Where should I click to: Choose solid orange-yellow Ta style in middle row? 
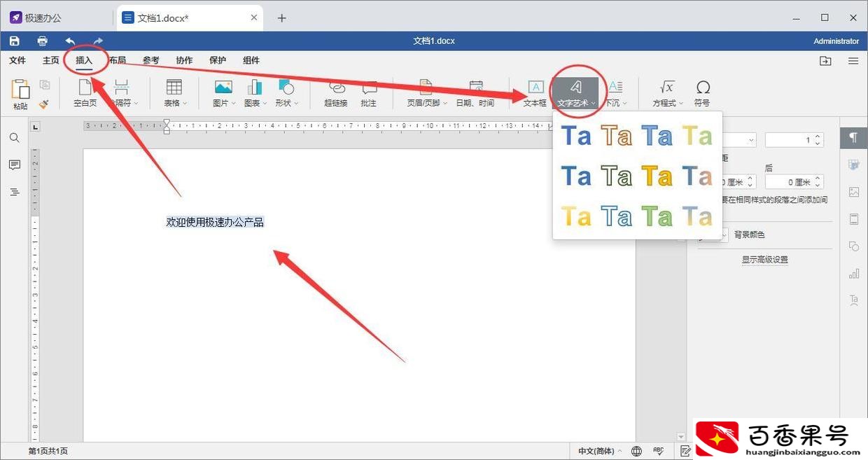pyautogui.click(x=657, y=176)
